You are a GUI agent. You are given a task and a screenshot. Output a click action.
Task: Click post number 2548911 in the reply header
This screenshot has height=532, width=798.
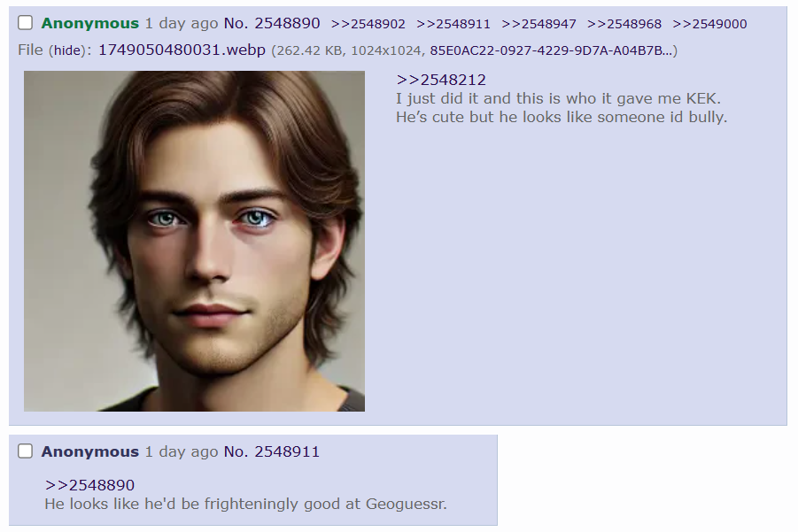(287, 451)
